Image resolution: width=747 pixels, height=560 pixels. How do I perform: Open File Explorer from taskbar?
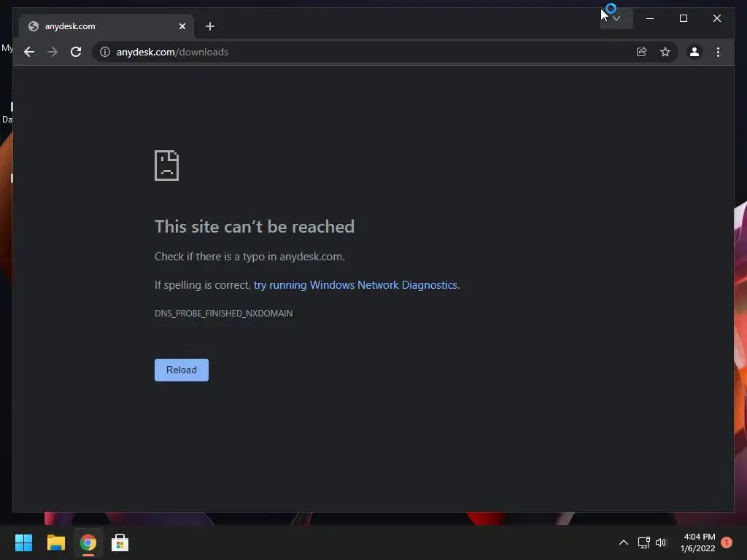[55, 542]
